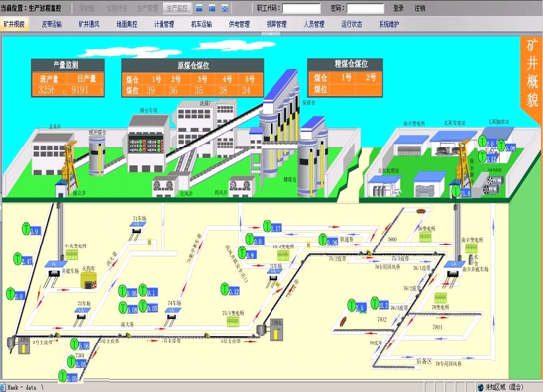Image resolution: width=543 pixels, height=392 pixels.
Task: Click the 日产量 value 9191
Action: (x=80, y=90)
